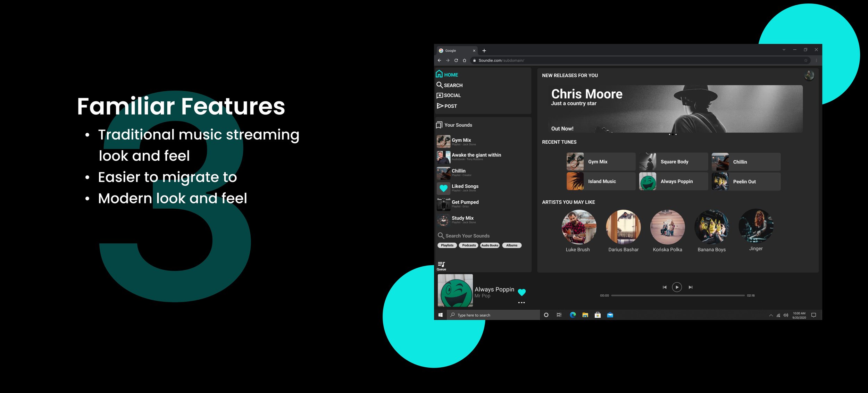Open the user profile avatar
Screen dimensions: 868x393
coord(809,75)
